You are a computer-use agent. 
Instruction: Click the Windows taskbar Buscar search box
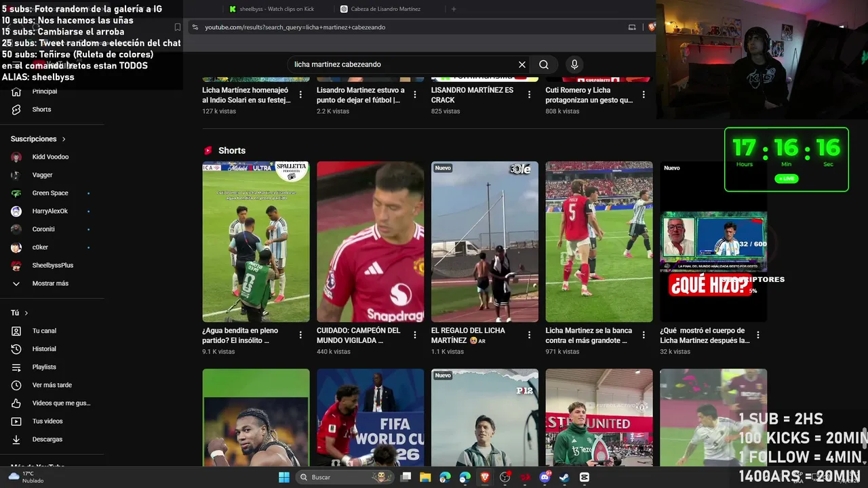tap(344, 477)
